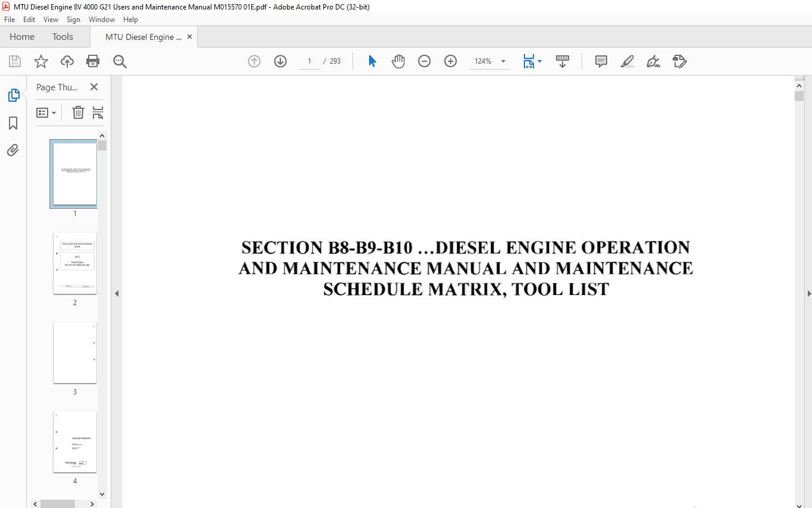The height and width of the screenshot is (508, 812).
Task: Print the document
Action: [x=93, y=61]
